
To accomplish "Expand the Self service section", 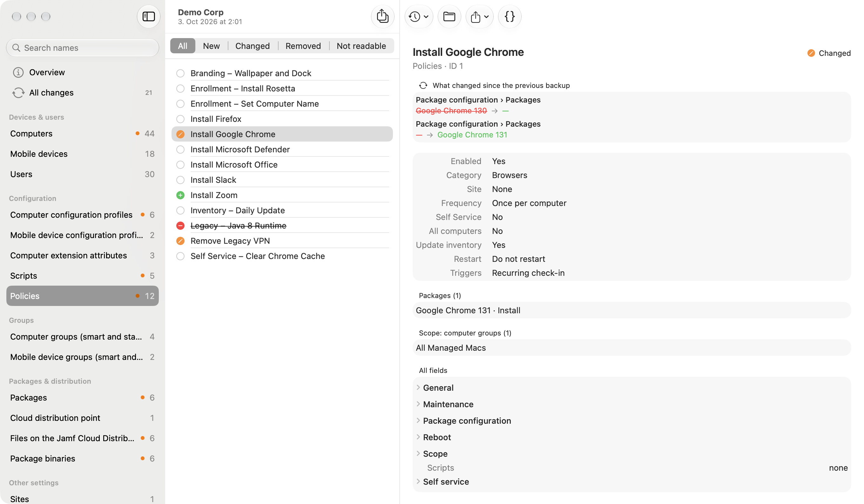I will pos(418,481).
